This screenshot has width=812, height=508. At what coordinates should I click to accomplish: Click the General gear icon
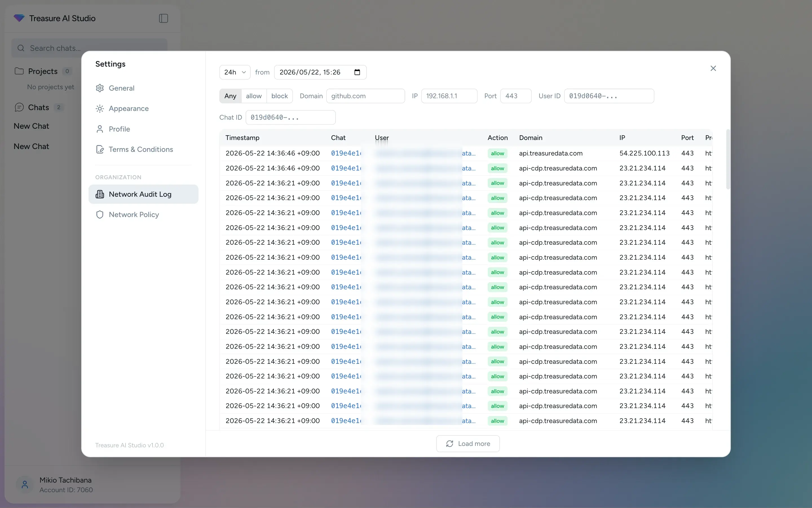[100, 88]
